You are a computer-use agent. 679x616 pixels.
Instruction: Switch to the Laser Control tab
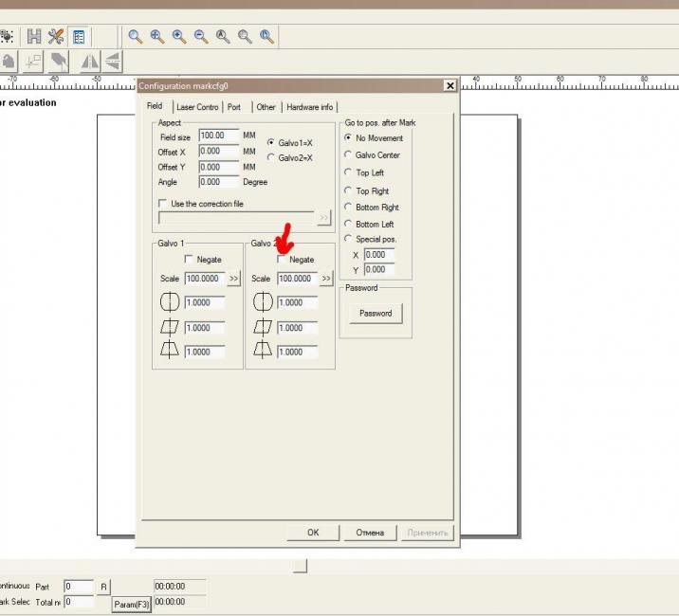coord(197,107)
